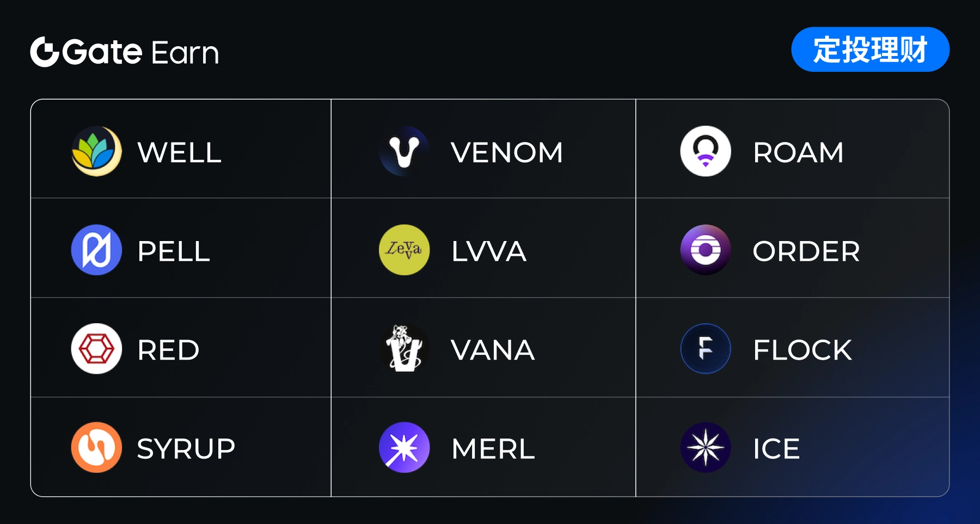The height and width of the screenshot is (524, 980).
Task: Click the ROAM coin icon
Action: point(705,151)
